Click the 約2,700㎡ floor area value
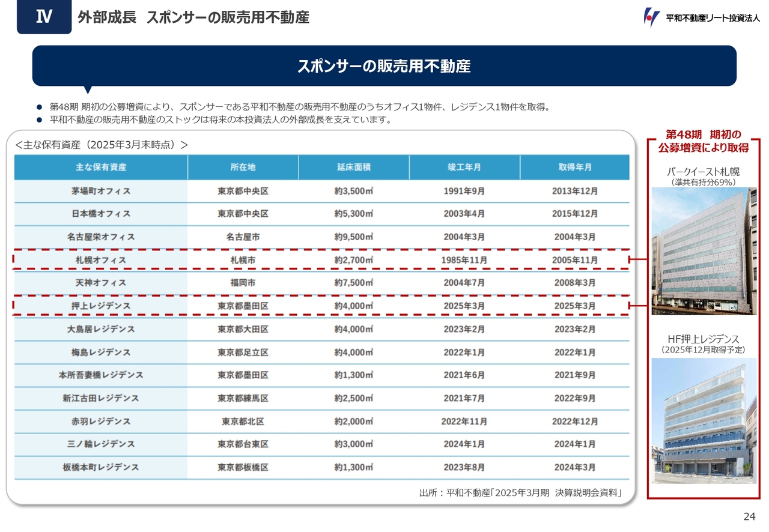769x532 pixels. [354, 260]
